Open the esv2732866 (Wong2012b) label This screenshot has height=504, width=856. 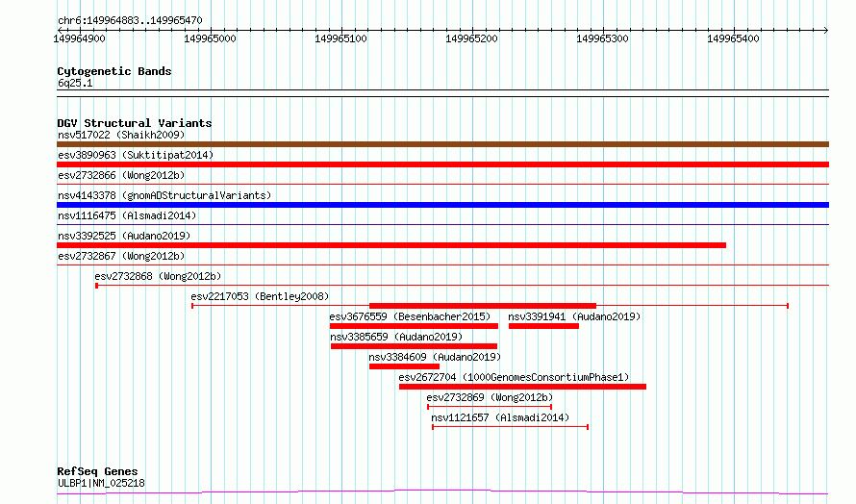[121, 175]
